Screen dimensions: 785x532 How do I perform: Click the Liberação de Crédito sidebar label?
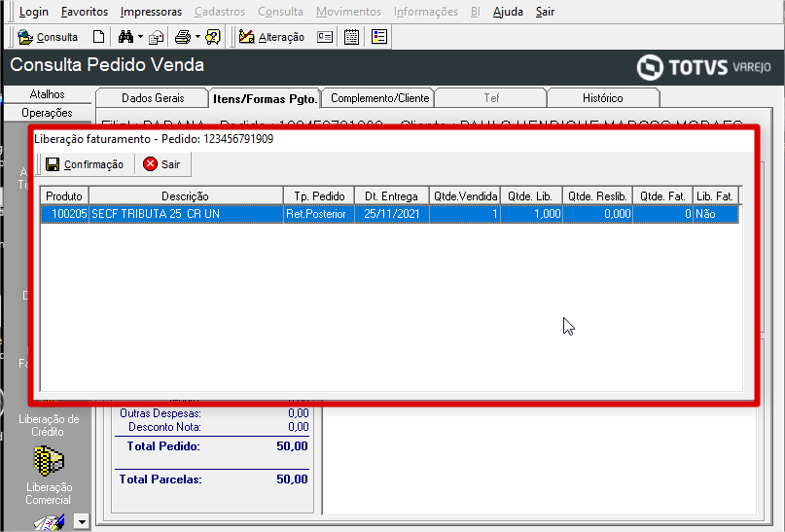coord(49,425)
